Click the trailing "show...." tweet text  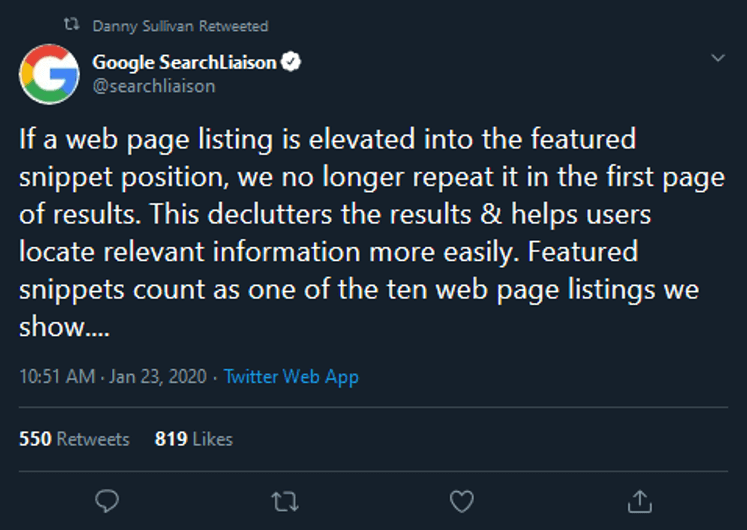click(x=64, y=327)
